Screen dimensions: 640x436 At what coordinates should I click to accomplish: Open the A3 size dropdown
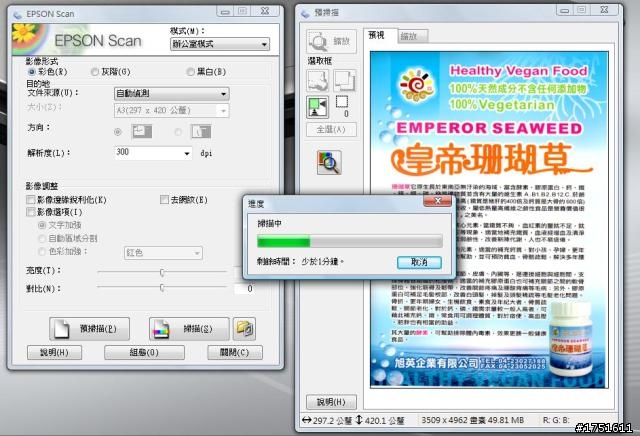[x=171, y=110]
